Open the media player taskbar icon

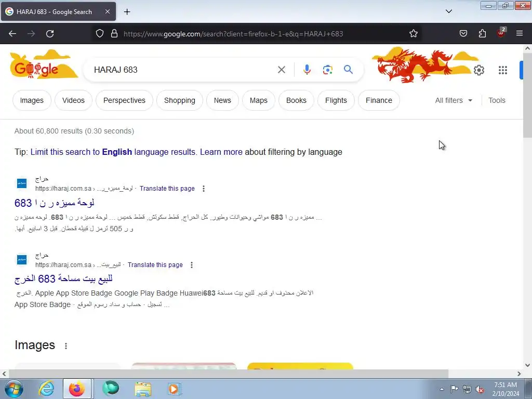pyautogui.click(x=174, y=389)
